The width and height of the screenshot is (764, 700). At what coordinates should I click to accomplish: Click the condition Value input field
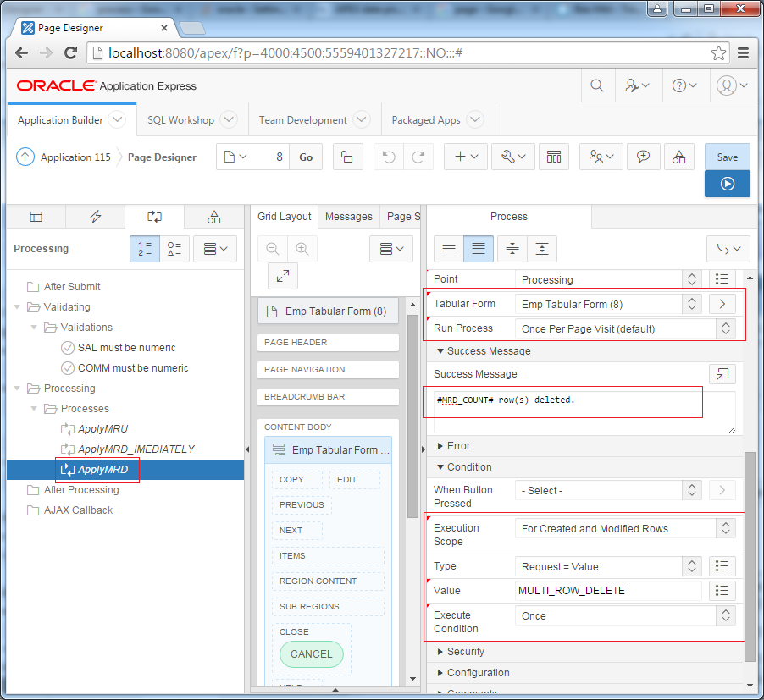(608, 591)
